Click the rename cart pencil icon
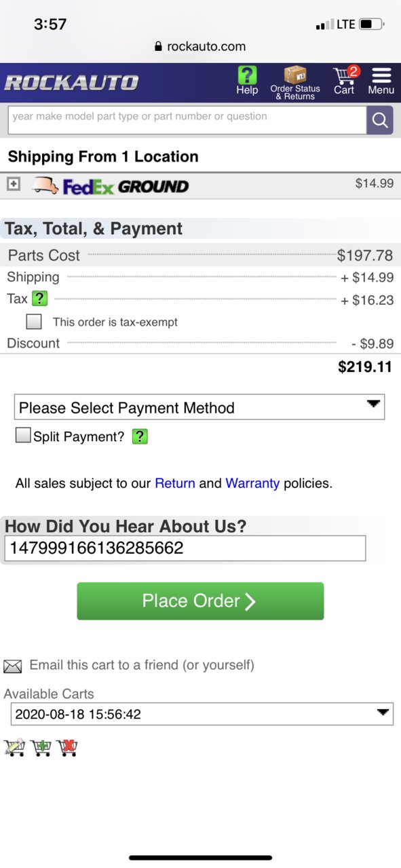Image resolution: width=401 pixels, height=868 pixels. pyautogui.click(x=14, y=747)
